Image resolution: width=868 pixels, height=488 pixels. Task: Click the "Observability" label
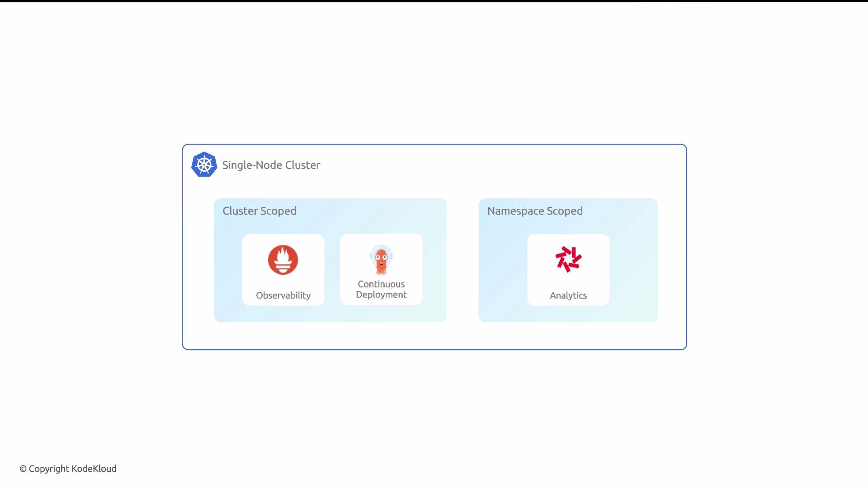(283, 296)
